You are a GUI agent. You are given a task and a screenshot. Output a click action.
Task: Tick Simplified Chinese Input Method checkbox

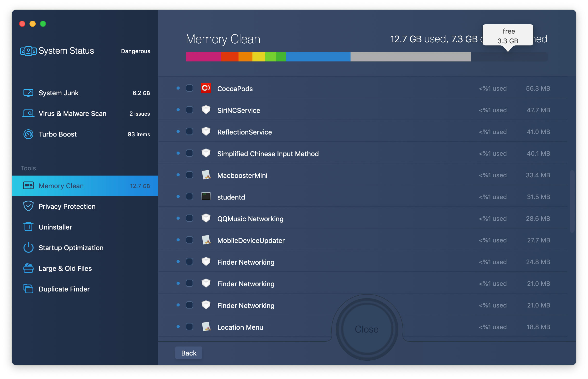tap(189, 153)
